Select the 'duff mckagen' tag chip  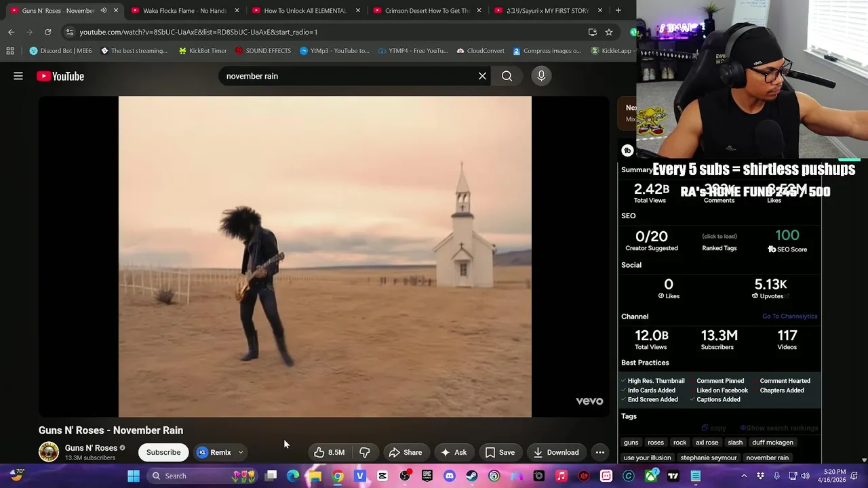pos(772,443)
